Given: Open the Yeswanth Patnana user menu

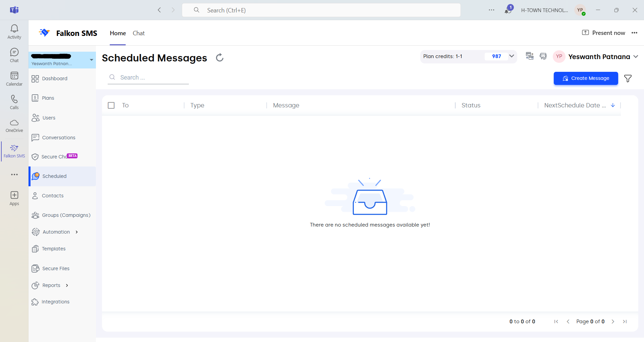Looking at the screenshot, I should pos(595,57).
